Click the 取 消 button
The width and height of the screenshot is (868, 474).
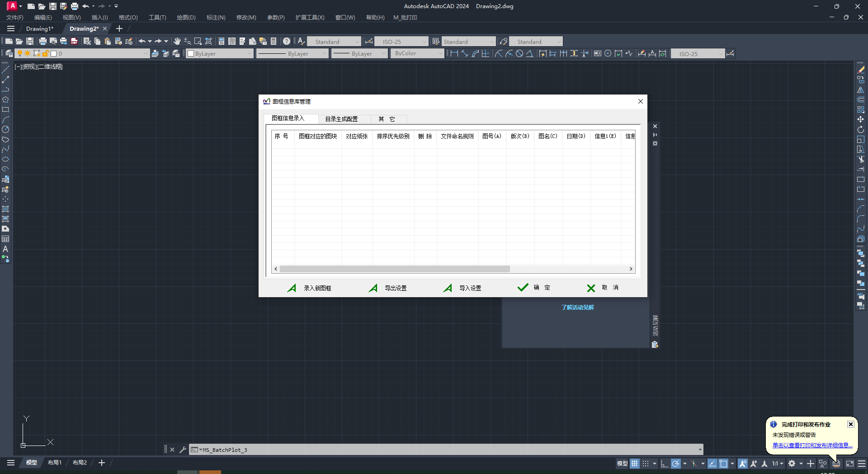pyautogui.click(x=603, y=288)
